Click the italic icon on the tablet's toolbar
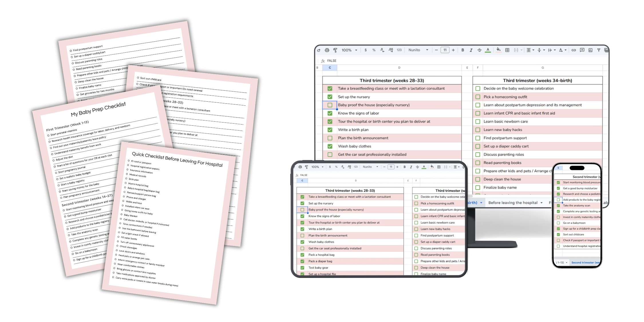The width and height of the screenshot is (644, 322). [x=411, y=167]
